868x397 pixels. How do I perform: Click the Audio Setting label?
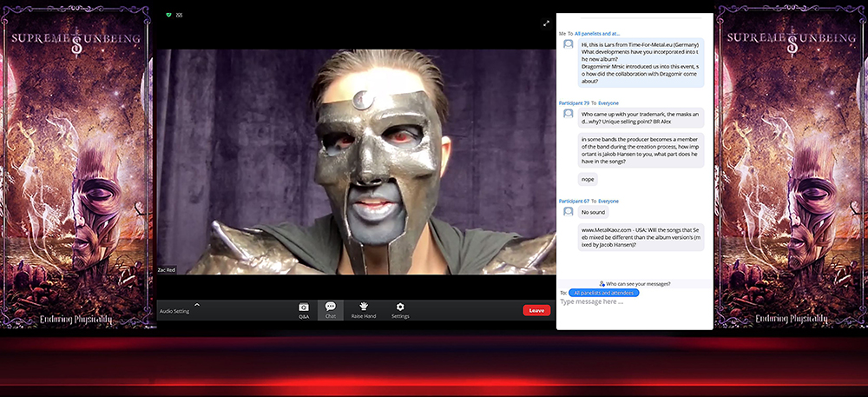tap(174, 311)
